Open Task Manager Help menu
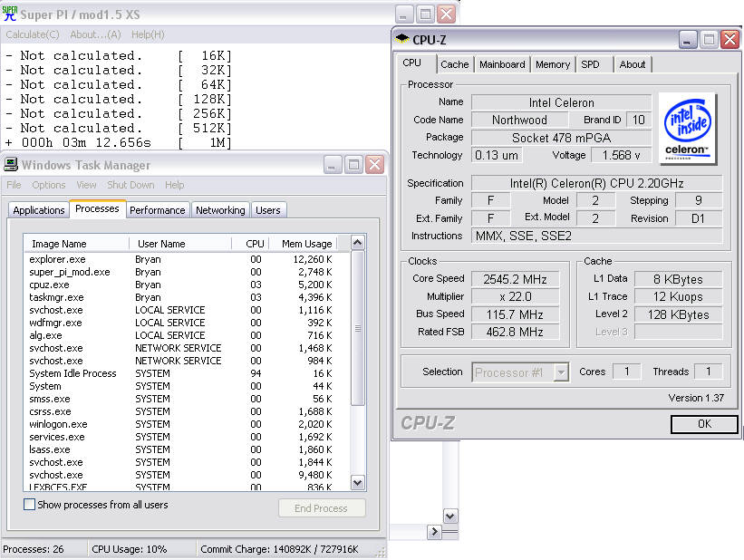744x560 pixels. [x=174, y=185]
